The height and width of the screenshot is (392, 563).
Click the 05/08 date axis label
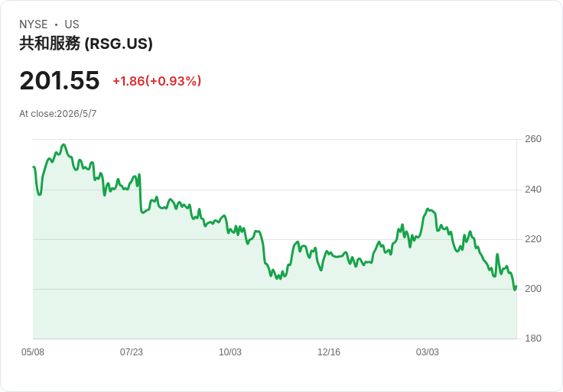(x=33, y=352)
